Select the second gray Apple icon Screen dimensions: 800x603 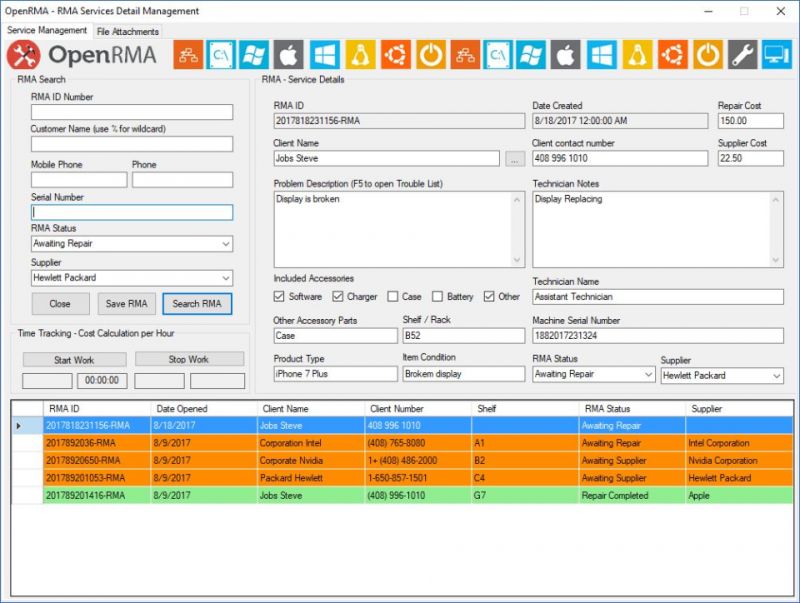[565, 55]
